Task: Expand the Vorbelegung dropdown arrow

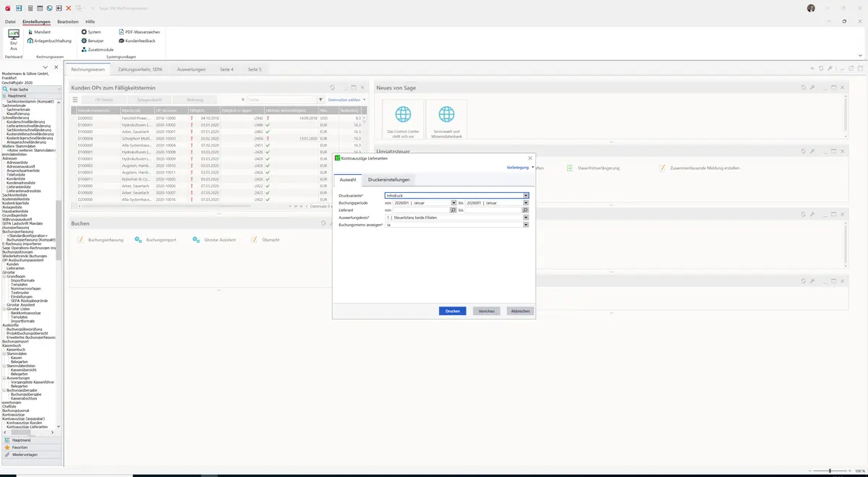Action: [x=533, y=168]
